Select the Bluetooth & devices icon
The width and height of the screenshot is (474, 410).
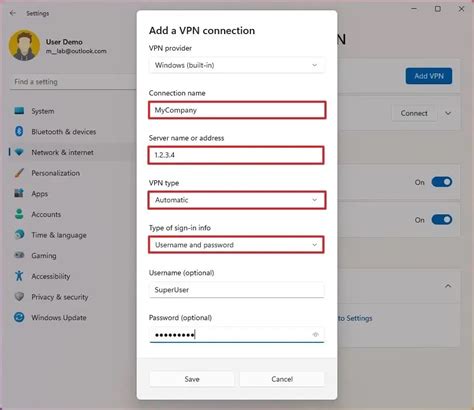click(19, 131)
